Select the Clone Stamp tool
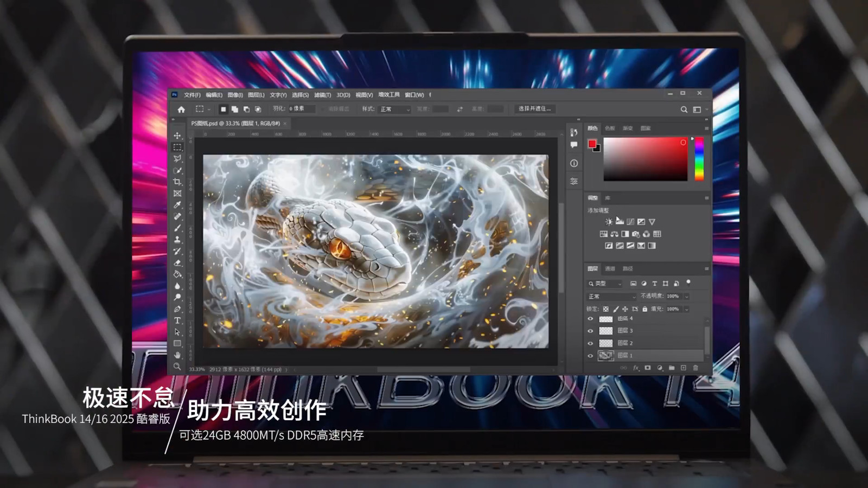Viewport: 868px width, 488px height. tap(177, 239)
